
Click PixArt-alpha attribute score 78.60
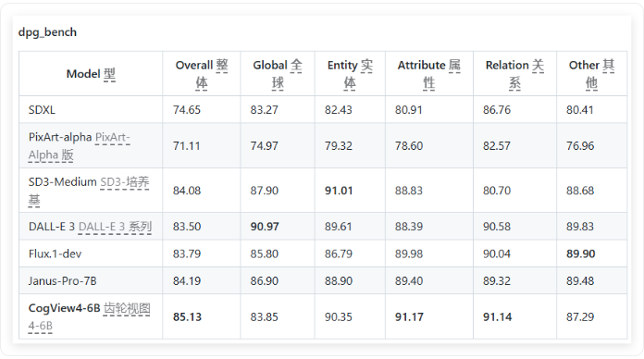pos(409,146)
